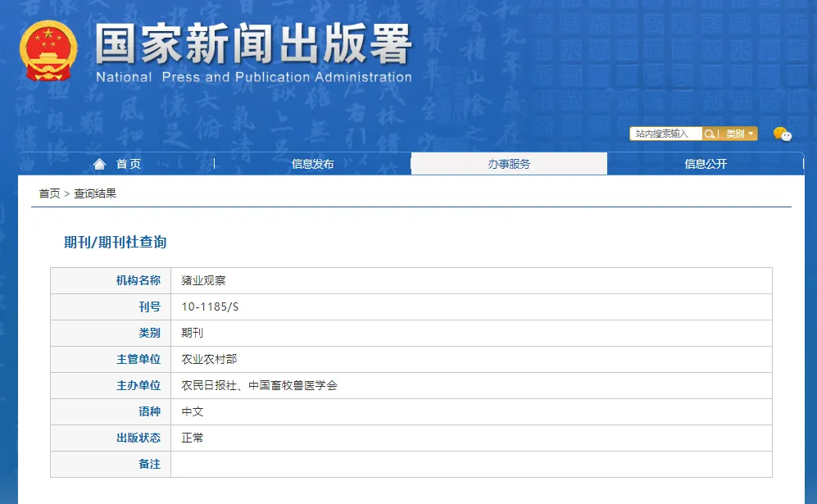Click the 期刊/期刊社查询 heading
The width and height of the screenshot is (817, 504).
pos(116,243)
